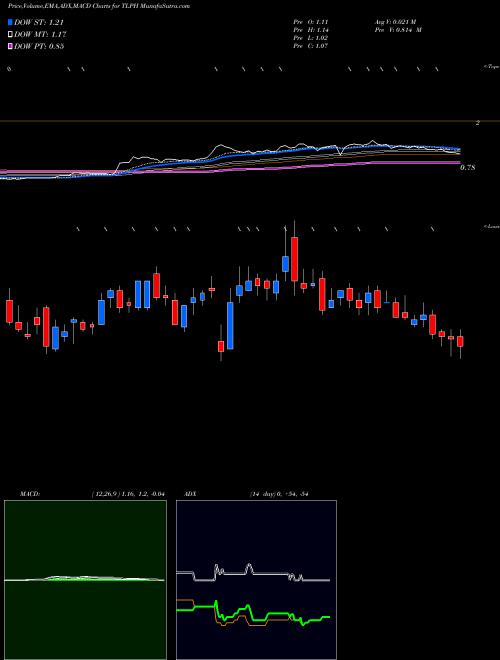This screenshot has height=660, width=500.
Task: Open the green MACD indicator chart
Action: coord(85,580)
